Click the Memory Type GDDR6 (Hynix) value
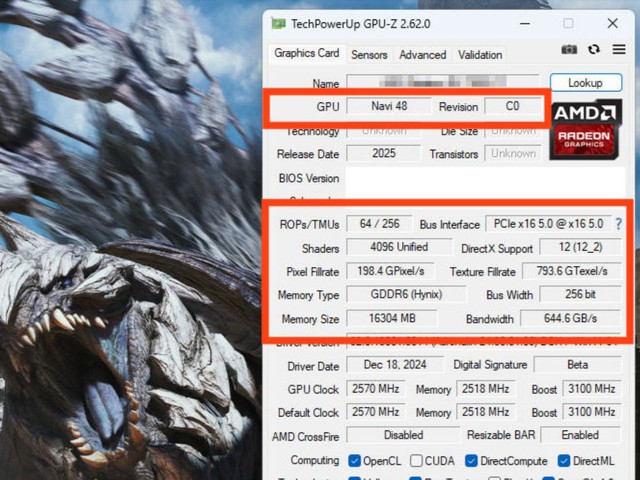Screen dimensions: 640x480 (406, 295)
